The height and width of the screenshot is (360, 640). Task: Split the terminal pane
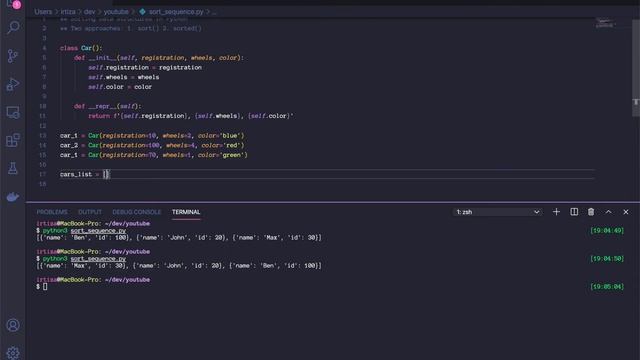point(574,212)
